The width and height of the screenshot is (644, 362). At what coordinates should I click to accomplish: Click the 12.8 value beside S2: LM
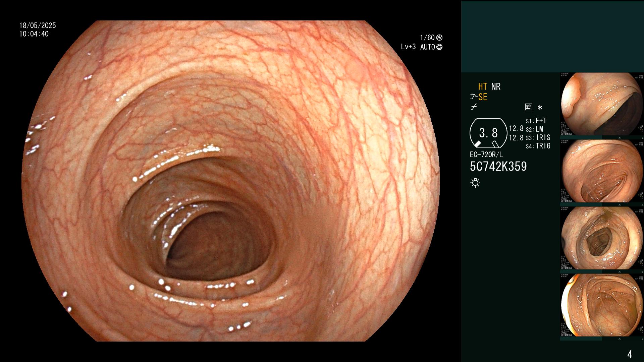coord(516,128)
